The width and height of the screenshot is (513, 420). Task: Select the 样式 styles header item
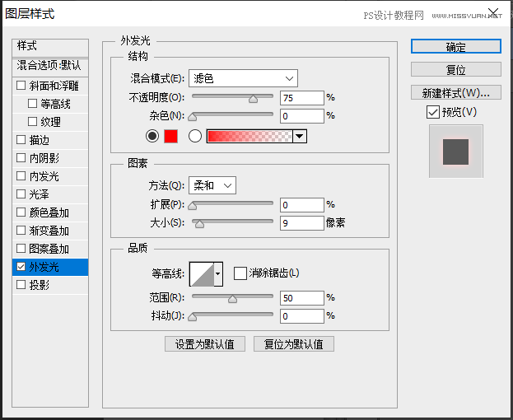point(50,48)
